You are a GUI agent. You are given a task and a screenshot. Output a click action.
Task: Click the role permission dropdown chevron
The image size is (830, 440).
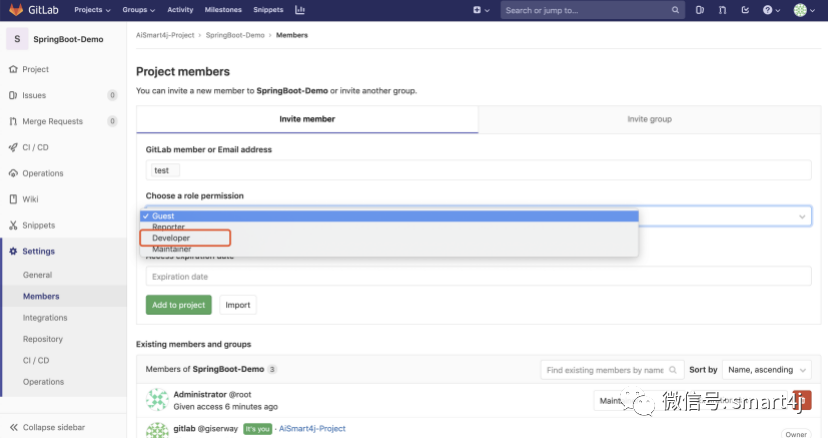[x=802, y=217]
